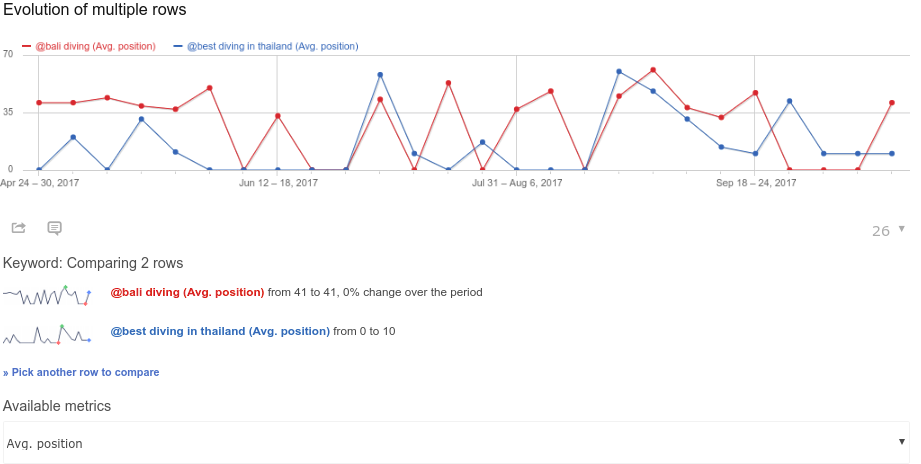Viewport: 921px width, 464px height.
Task: Click the number 26 period selector
Action: tap(880, 231)
